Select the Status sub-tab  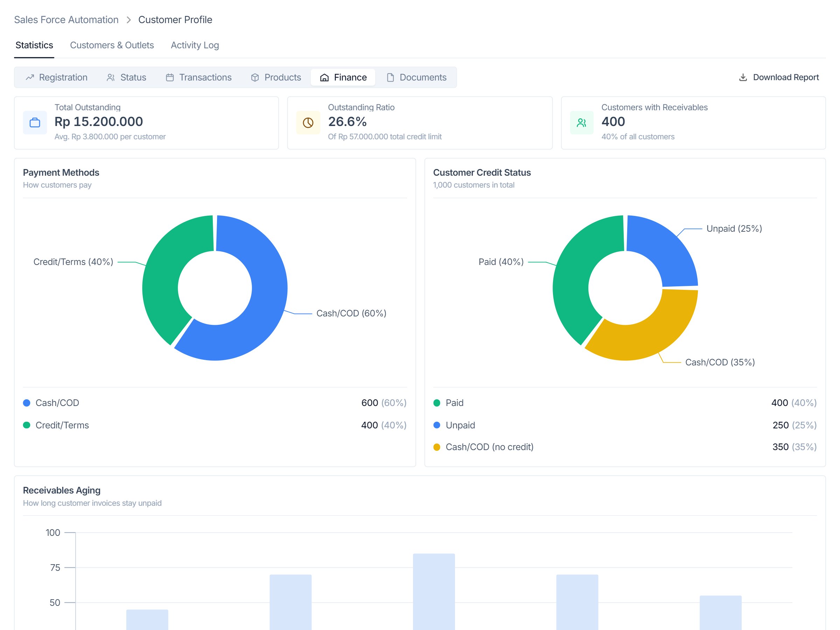click(x=126, y=77)
